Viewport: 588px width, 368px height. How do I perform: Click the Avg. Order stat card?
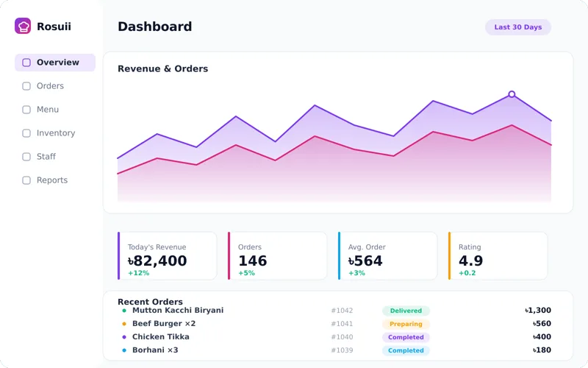coord(388,255)
